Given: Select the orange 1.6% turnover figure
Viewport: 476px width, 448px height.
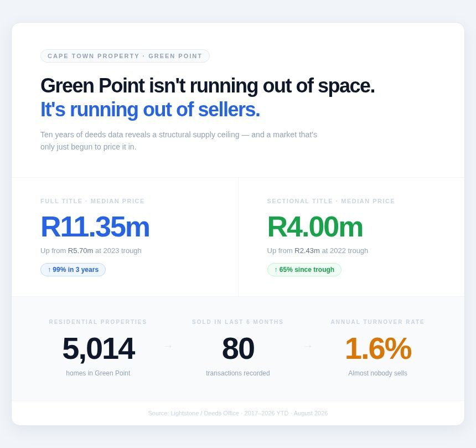Looking at the screenshot, I should (x=378, y=348).
